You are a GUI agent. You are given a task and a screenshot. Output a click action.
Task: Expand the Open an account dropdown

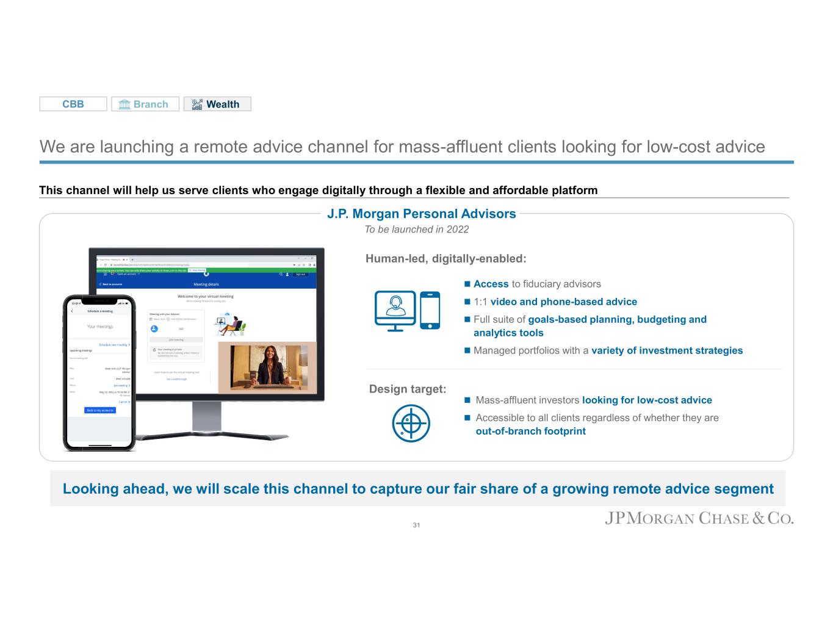(128, 274)
